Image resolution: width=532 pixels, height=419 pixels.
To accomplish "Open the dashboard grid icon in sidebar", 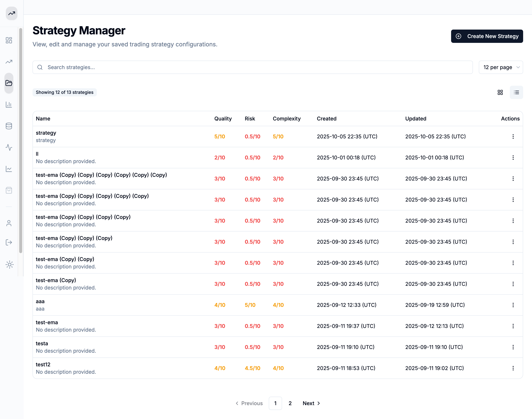I will (x=9, y=40).
